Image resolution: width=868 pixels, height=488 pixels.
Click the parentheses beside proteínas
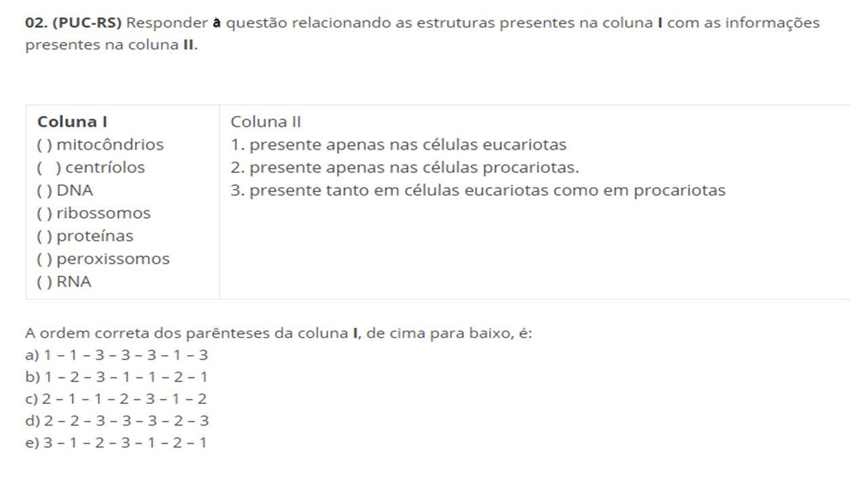(x=45, y=236)
